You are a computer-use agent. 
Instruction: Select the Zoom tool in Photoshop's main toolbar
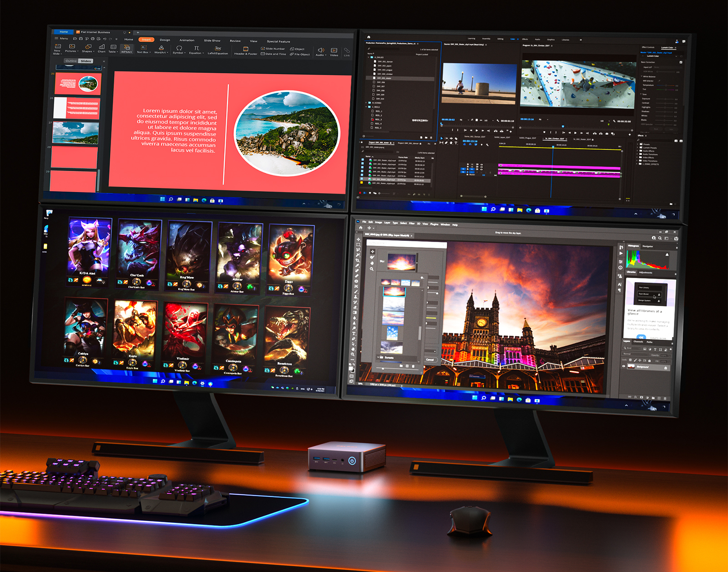pos(353,354)
